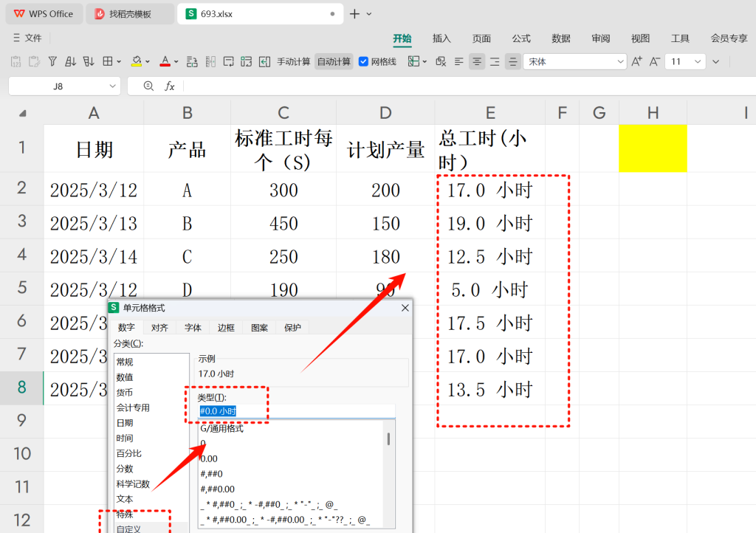
Task: Open the 页面 ribbon tab
Action: 481,38
